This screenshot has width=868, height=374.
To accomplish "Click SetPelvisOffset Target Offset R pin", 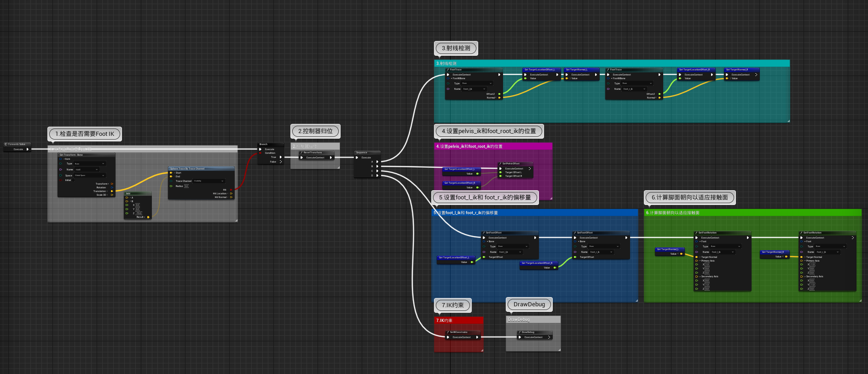I will pos(501,176).
